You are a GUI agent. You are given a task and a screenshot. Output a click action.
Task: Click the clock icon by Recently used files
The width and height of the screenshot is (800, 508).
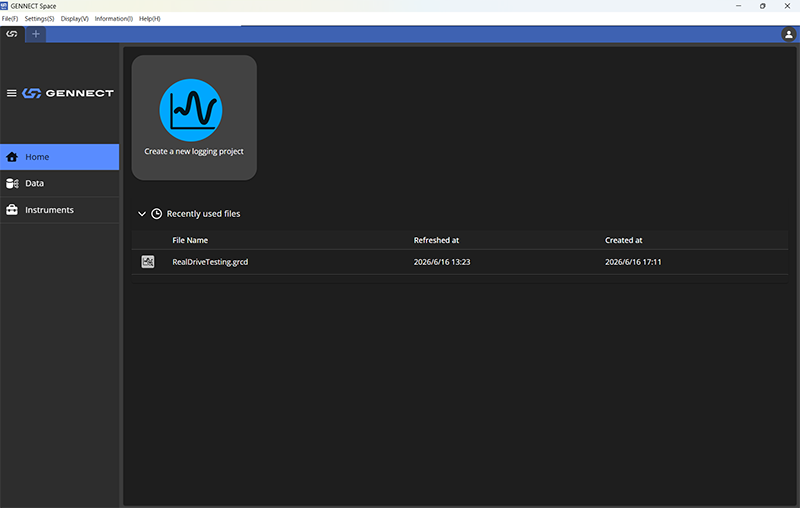click(x=157, y=214)
